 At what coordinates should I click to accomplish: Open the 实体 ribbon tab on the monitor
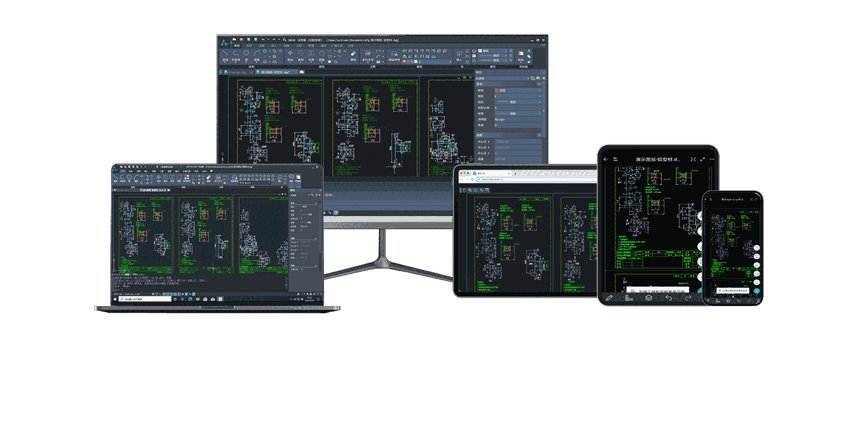coord(249,46)
